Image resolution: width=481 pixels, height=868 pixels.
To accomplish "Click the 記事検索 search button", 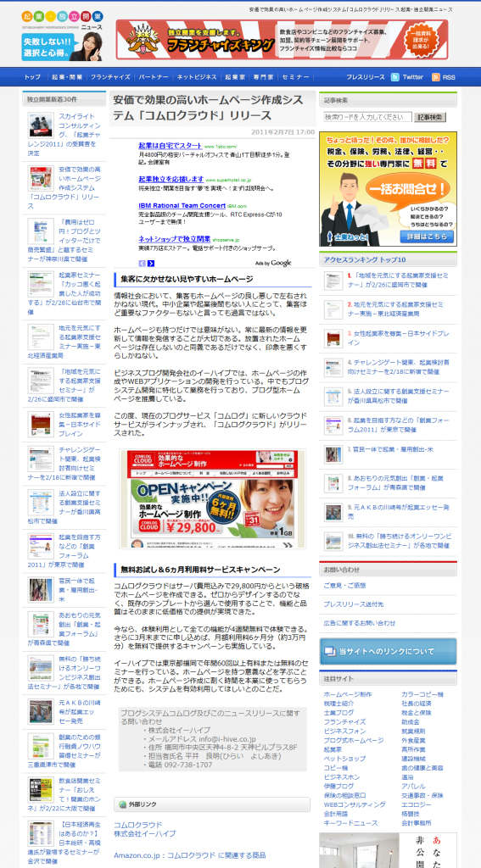I will click(430, 117).
